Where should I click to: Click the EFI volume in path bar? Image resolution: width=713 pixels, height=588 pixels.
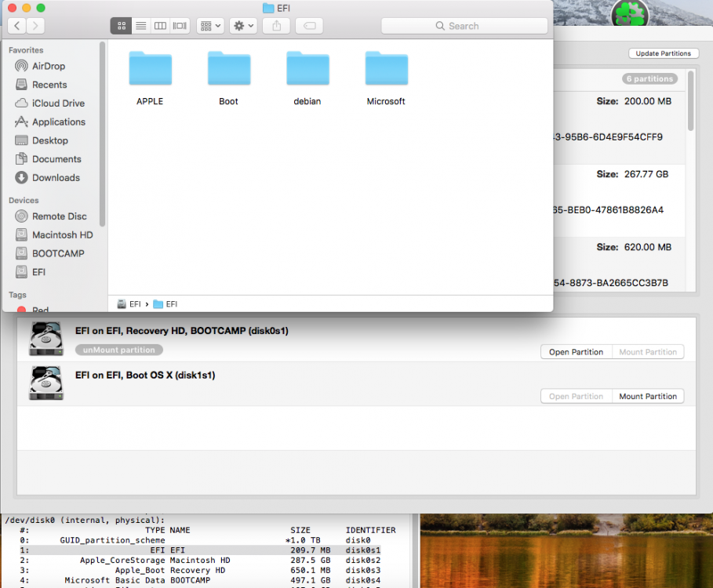point(129,304)
